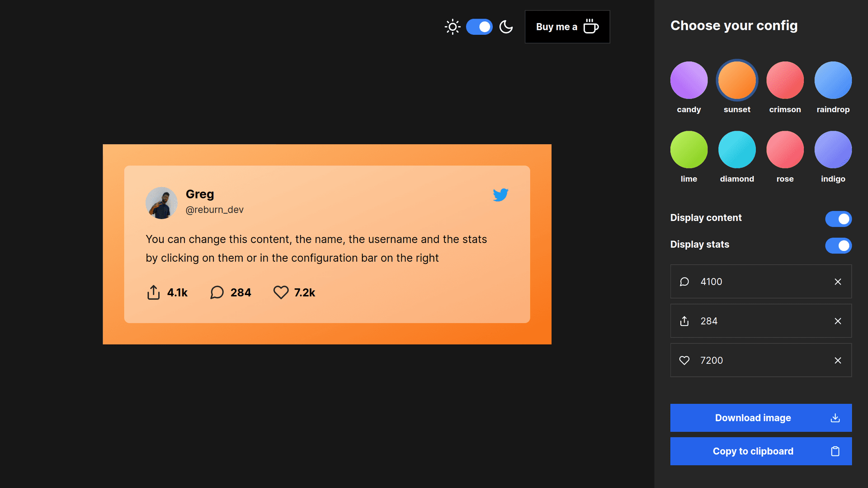The width and height of the screenshot is (868, 488).
Task: Click the Choose your config heading
Action: pyautogui.click(x=734, y=26)
